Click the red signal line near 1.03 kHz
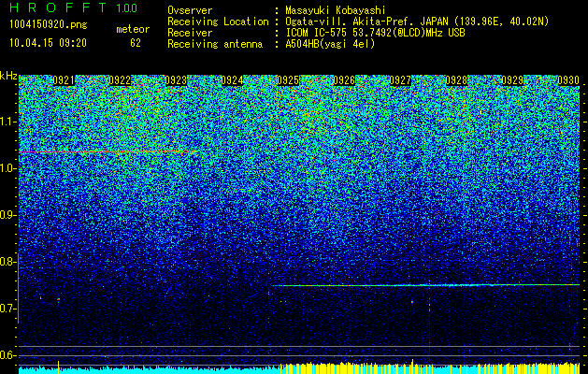This screenshot has height=374, width=588. pyautogui.click(x=108, y=151)
